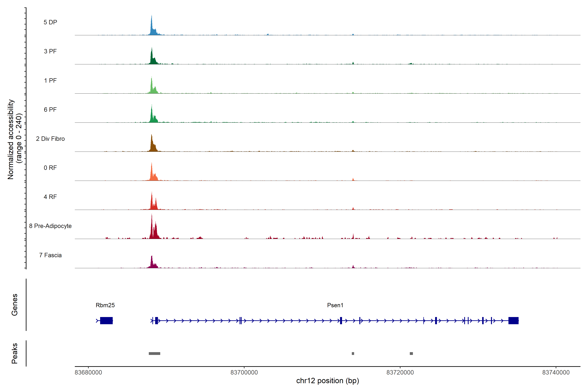Click the Peaks panel label
The height and width of the screenshot is (392, 588).
[x=15, y=353]
